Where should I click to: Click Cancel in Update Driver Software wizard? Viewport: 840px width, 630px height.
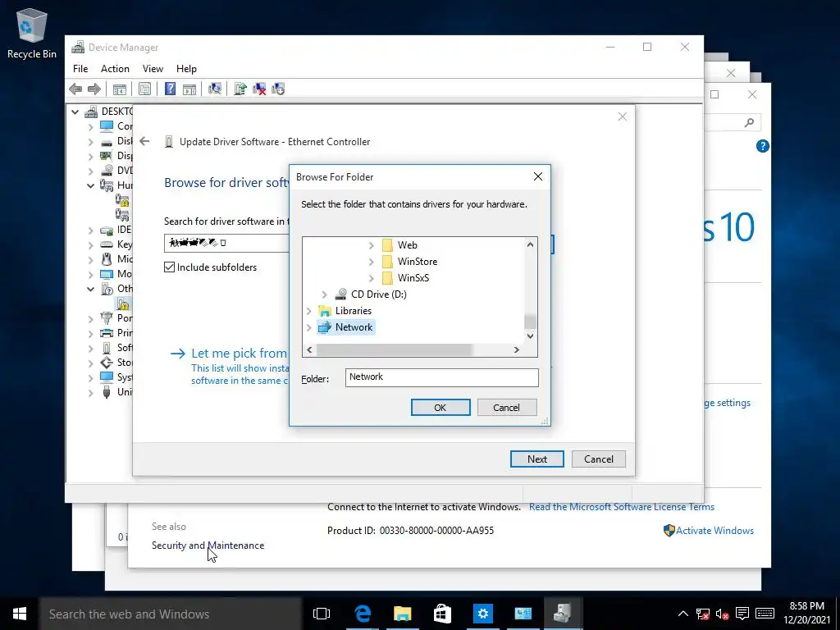tap(598, 459)
